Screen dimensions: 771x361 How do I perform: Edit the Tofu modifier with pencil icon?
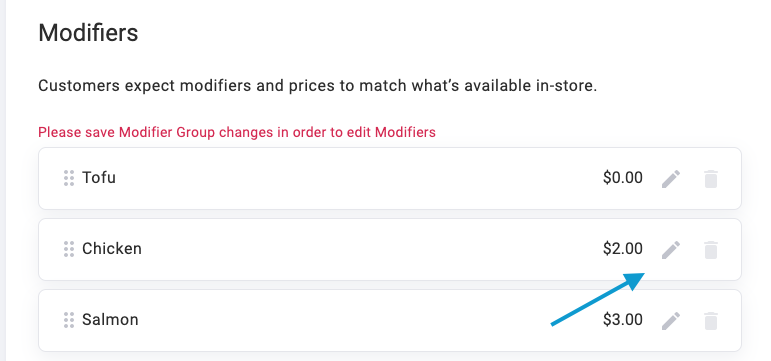pos(671,179)
